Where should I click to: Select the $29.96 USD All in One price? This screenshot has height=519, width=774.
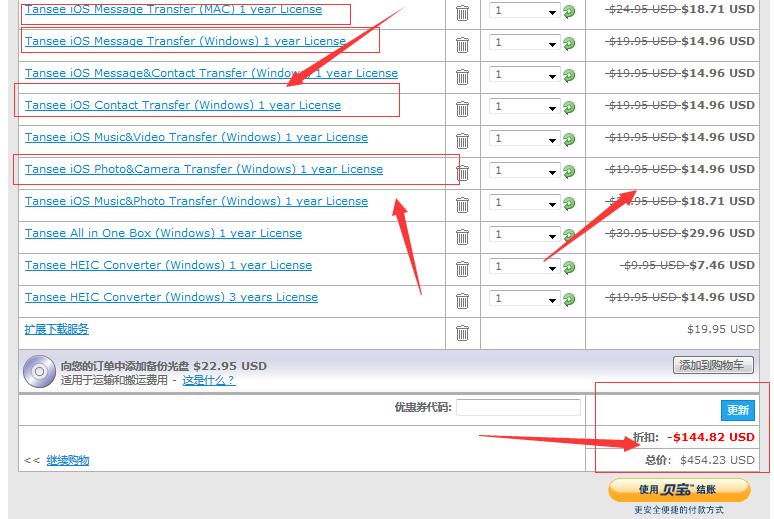[x=718, y=233]
